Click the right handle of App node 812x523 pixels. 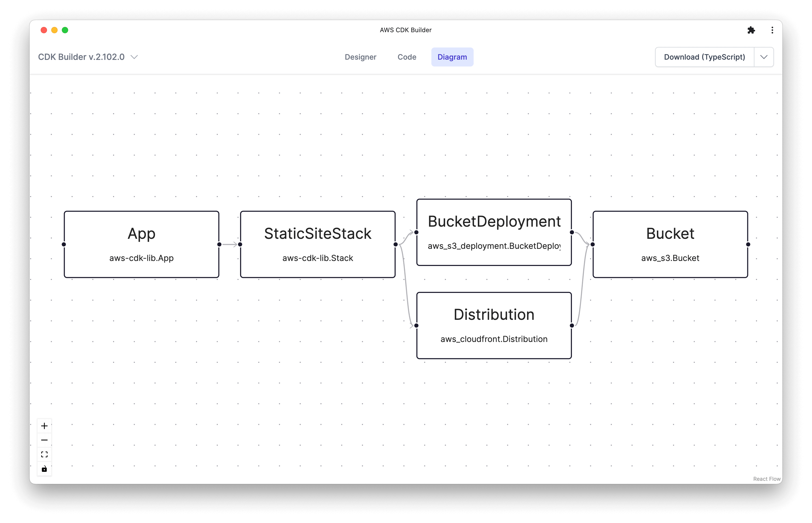(x=219, y=245)
